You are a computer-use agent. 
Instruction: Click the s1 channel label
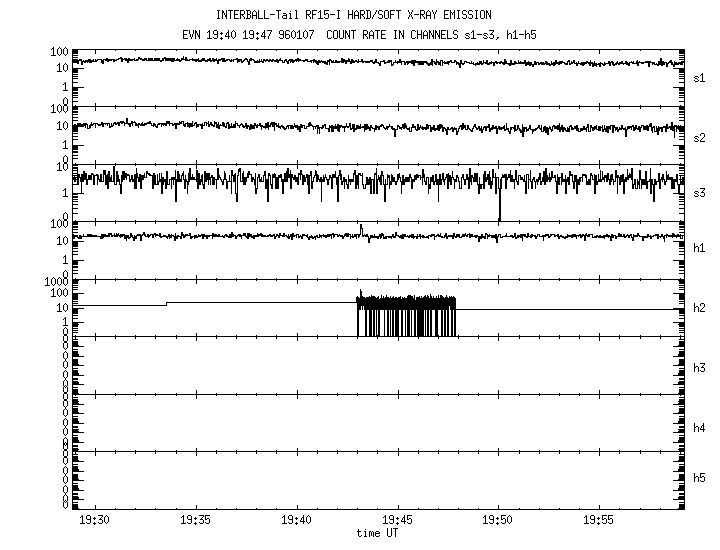pos(699,77)
